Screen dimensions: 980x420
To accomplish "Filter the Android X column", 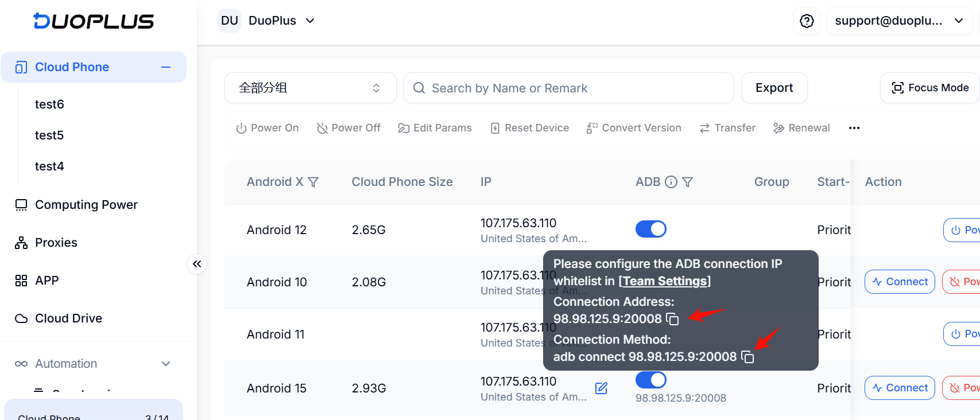I will (x=313, y=182).
